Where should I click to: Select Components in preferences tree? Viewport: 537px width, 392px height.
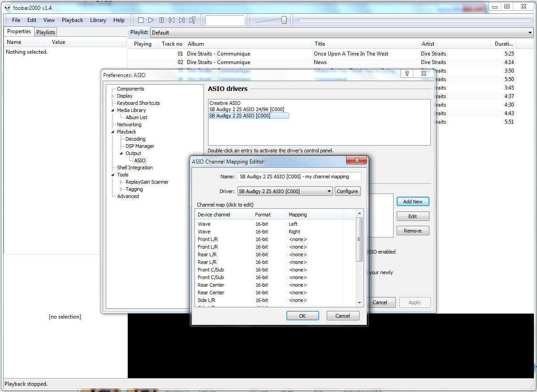pos(130,89)
